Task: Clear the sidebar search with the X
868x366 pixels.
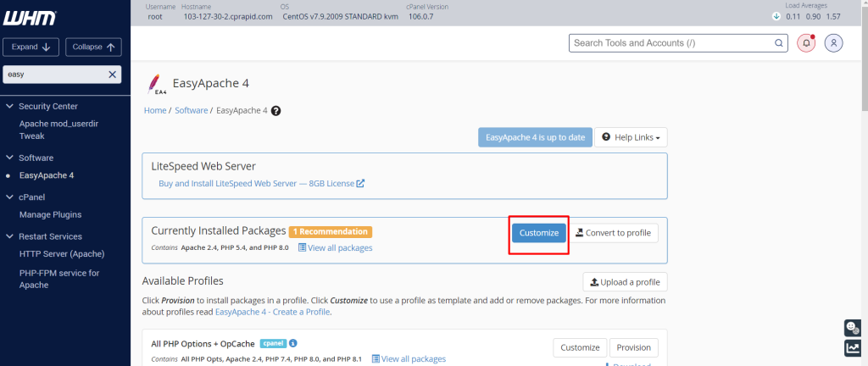Action: 112,74
